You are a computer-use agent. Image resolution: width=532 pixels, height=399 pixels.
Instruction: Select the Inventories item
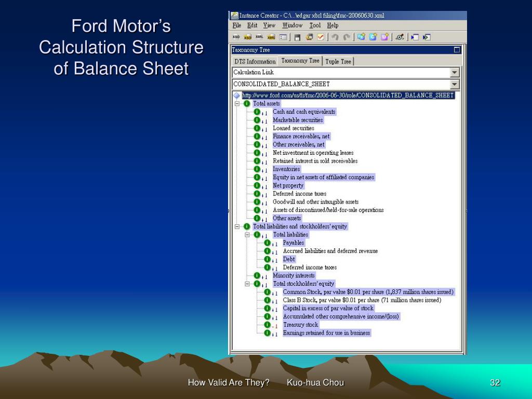pos(286,169)
